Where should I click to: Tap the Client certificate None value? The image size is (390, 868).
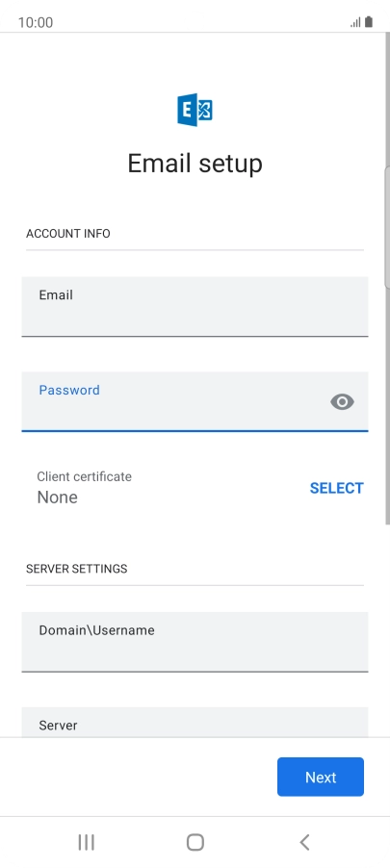click(x=57, y=498)
